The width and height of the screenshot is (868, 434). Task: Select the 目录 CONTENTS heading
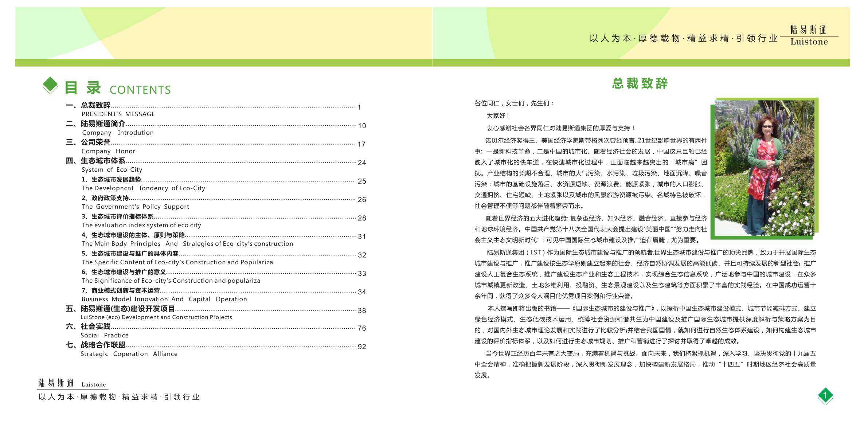coord(118,89)
